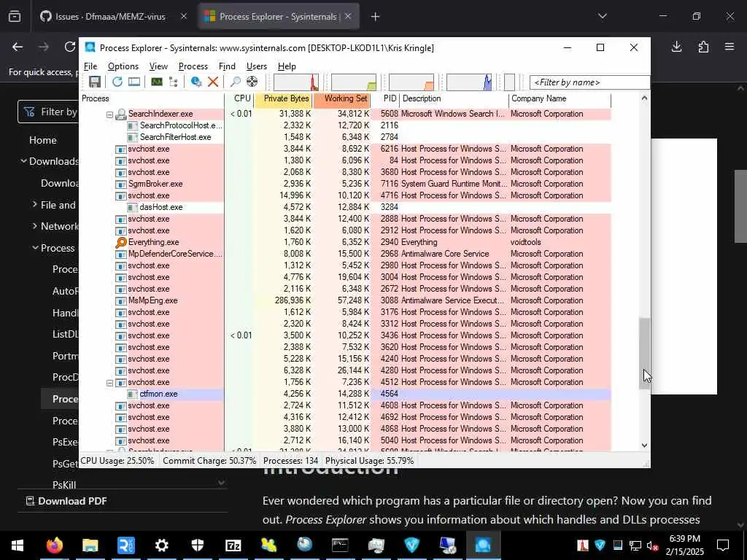747x560 pixels.
Task: Click the List all tabs chevron in the browser
Action: 603,16
